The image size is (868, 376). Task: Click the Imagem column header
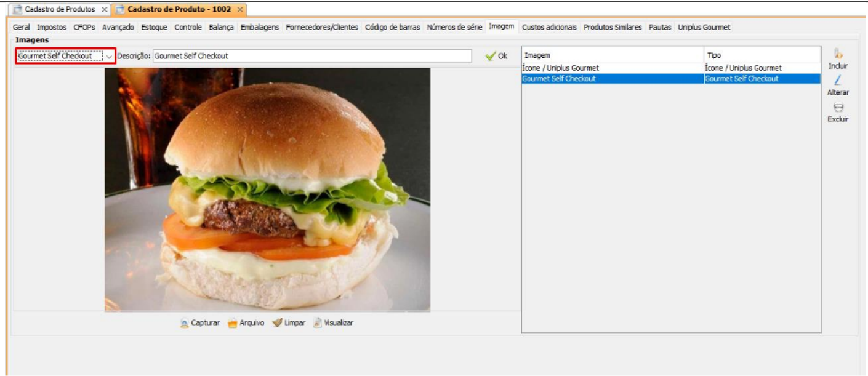613,55
